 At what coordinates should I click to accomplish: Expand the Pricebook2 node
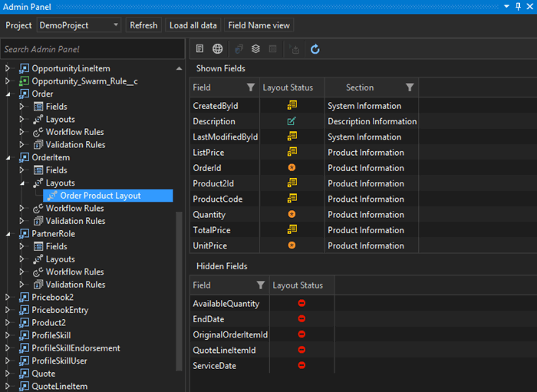pyautogui.click(x=7, y=297)
